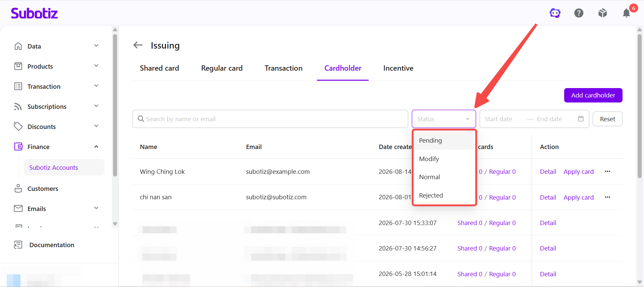This screenshot has height=287, width=644.
Task: Open Detail for 2026-07-30 15:33:07 row
Action: (548, 223)
